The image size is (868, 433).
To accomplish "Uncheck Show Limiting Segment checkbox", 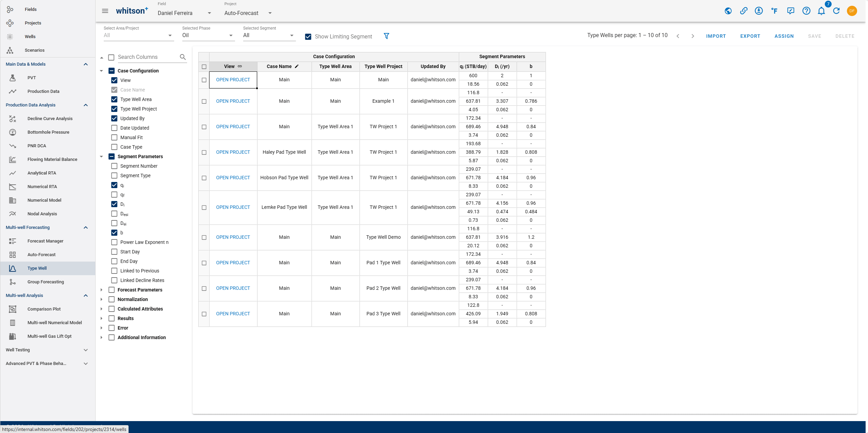I will (308, 37).
